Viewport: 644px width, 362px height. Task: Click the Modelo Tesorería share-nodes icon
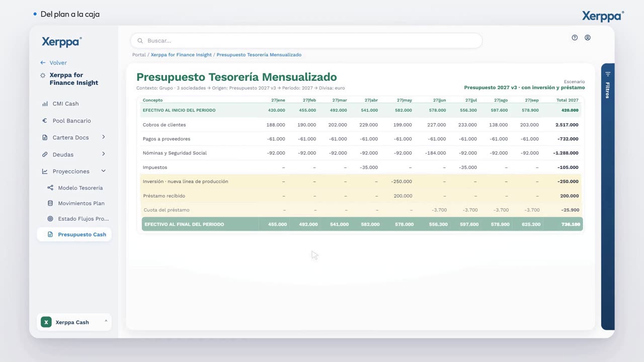50,188
